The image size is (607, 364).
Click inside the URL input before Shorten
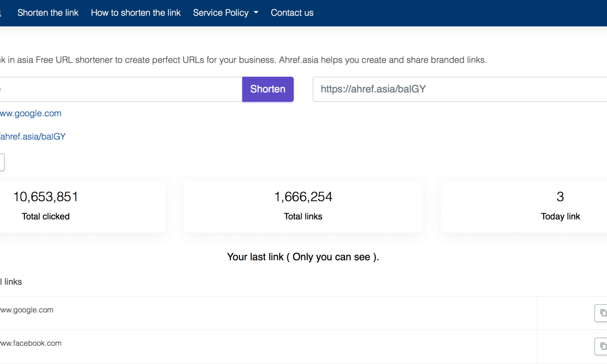click(x=120, y=89)
